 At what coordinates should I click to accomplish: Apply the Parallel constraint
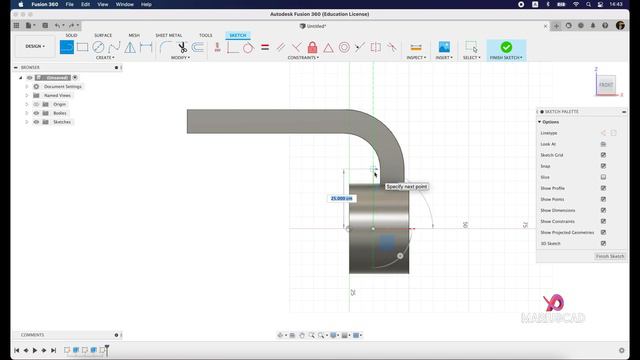coord(280,47)
